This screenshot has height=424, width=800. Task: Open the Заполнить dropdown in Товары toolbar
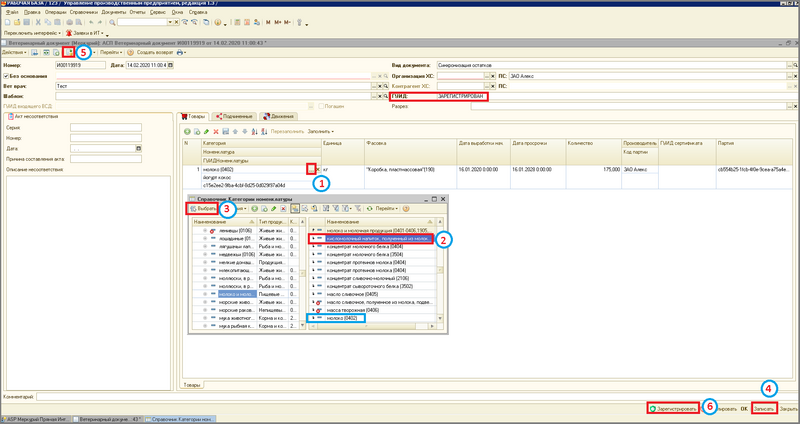pyautogui.click(x=320, y=131)
